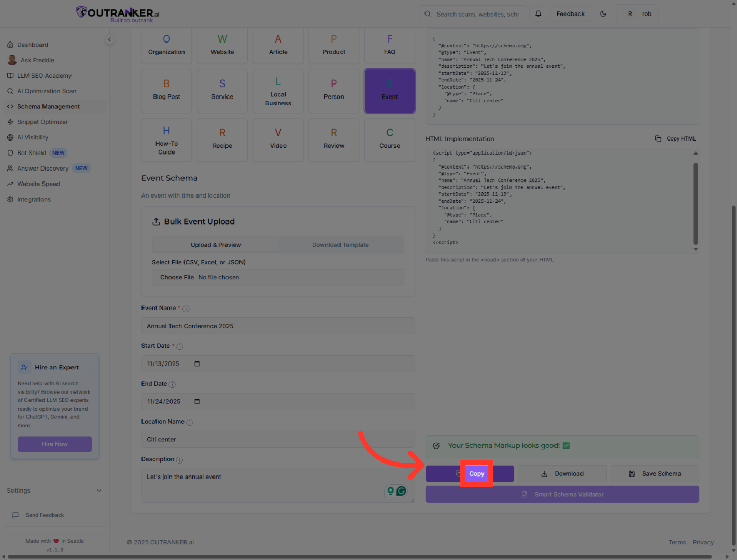Open the Start Date calendar picker
The image size is (737, 560).
(x=197, y=364)
